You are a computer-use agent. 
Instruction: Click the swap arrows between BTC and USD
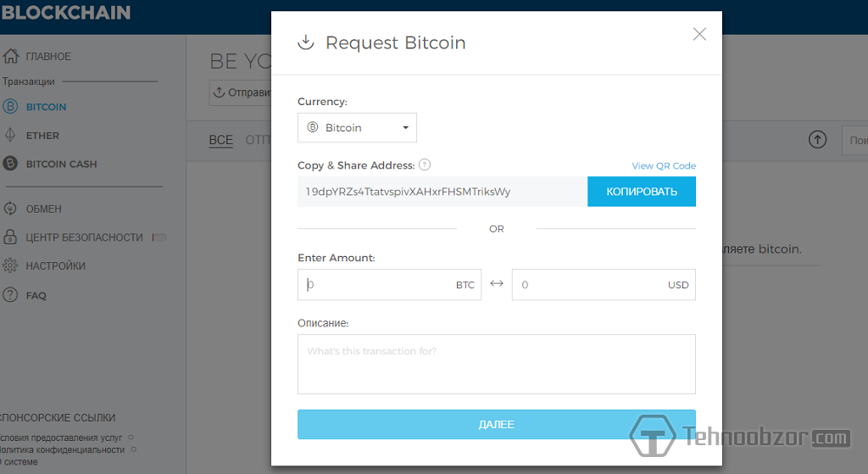coord(497,283)
